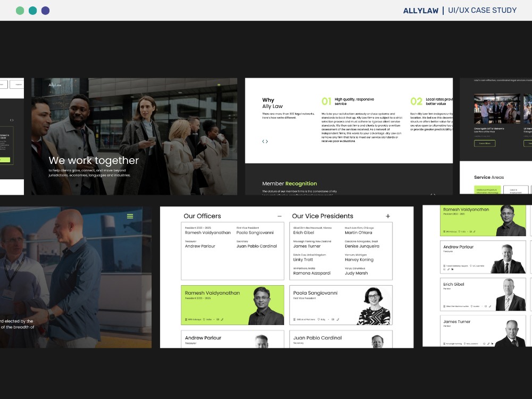Click Linky Trott in Vice Presidents list
The height and width of the screenshot is (399, 532).
pos(303,260)
